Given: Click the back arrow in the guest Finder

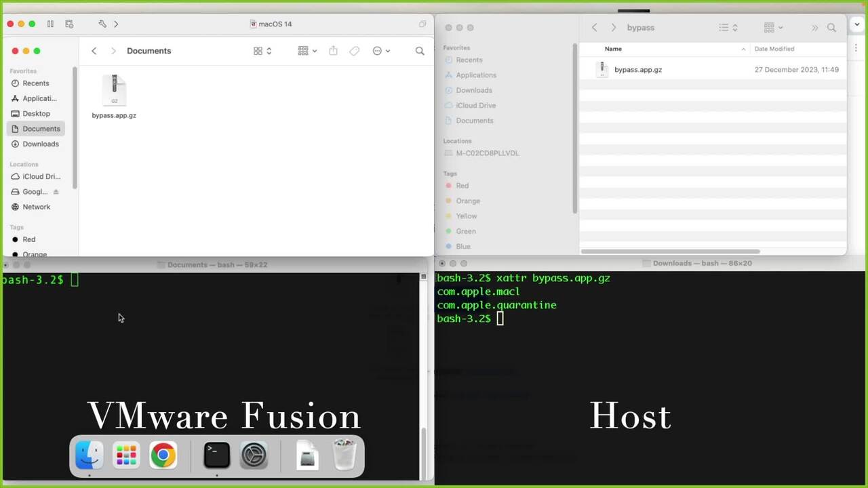Looking at the screenshot, I should tap(94, 51).
